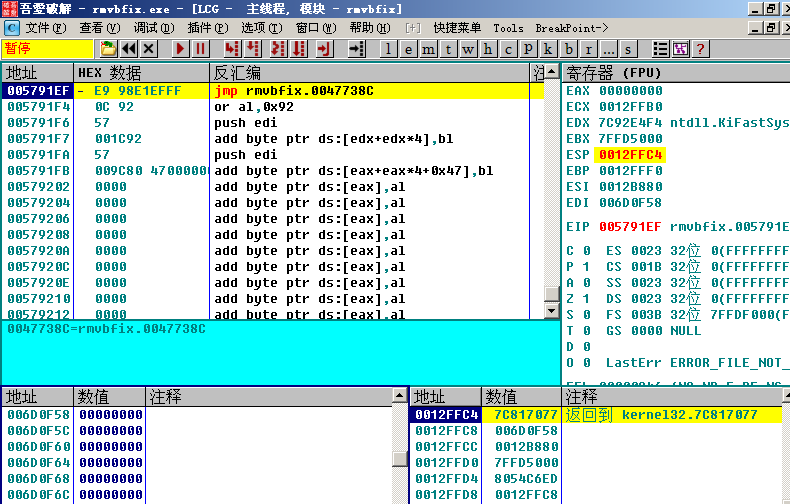Viewport: 790px width, 504px height.
Task: Open Log window with l button
Action: coord(388,49)
